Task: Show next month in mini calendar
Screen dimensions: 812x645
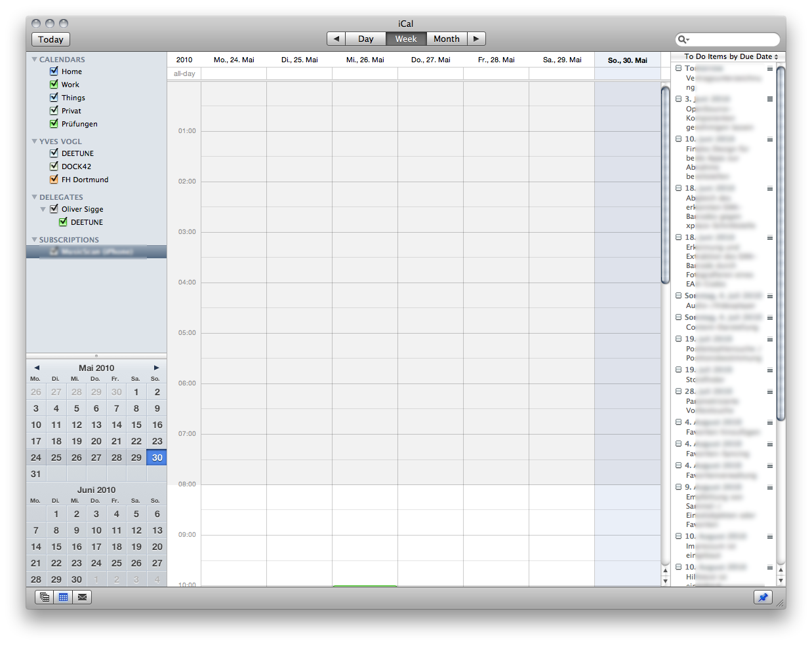Action: tap(156, 368)
